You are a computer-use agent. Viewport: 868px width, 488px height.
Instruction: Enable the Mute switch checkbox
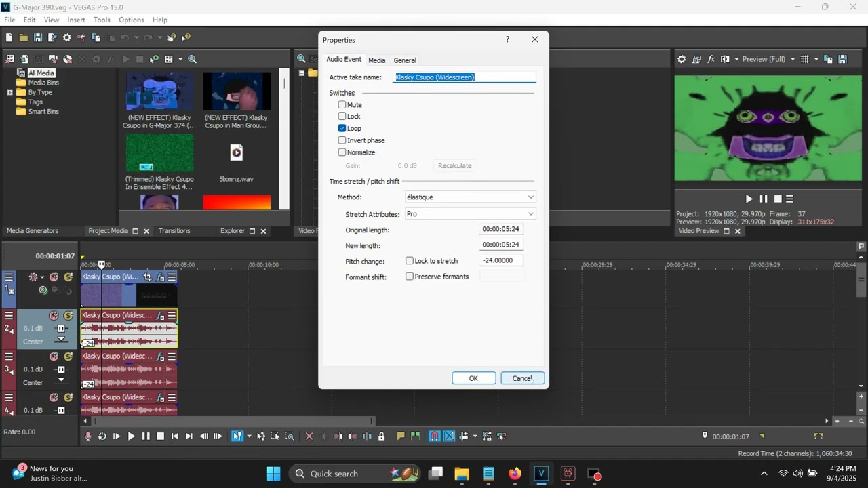[342, 105]
